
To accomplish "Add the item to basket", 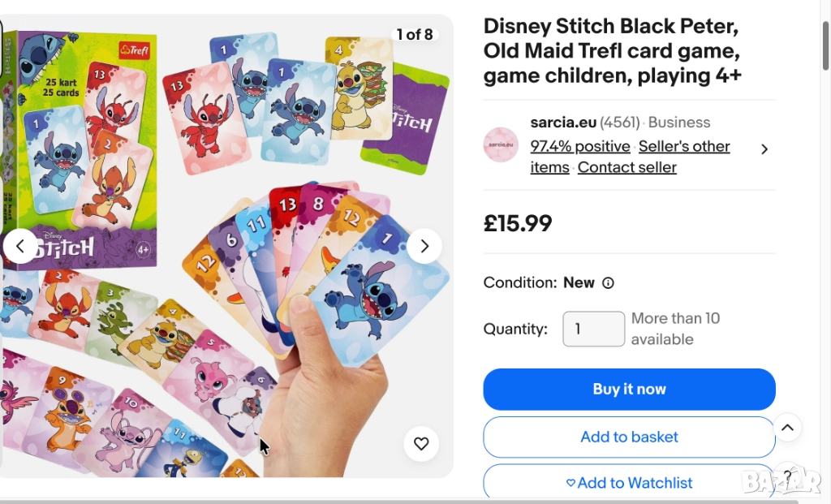I will (629, 437).
